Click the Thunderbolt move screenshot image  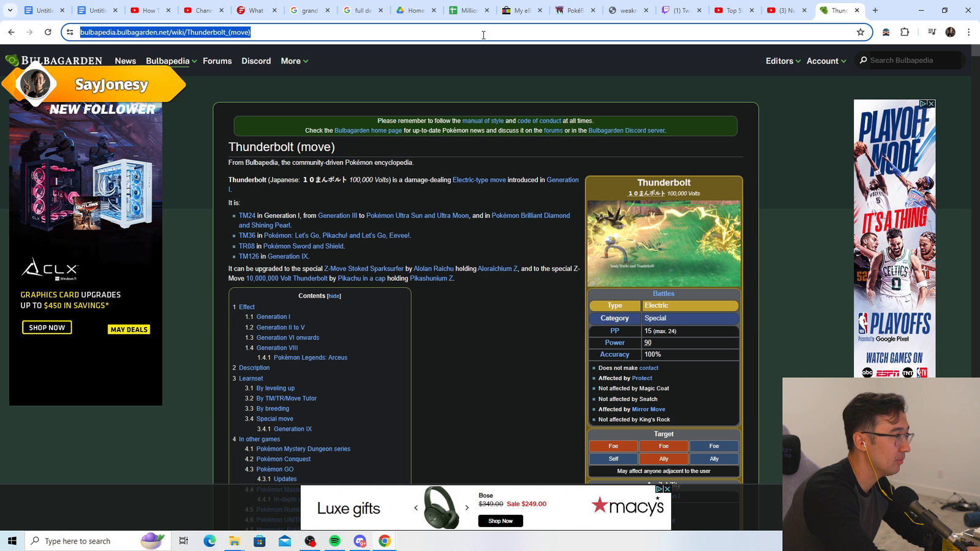click(664, 244)
